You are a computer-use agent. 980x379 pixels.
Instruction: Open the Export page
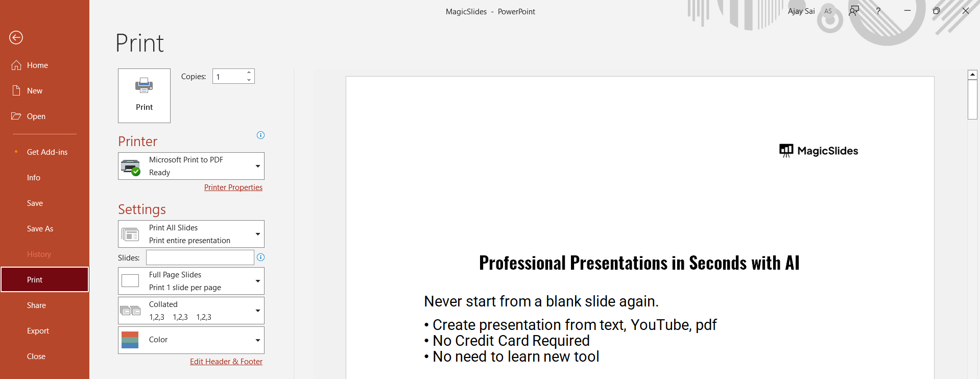tap(44, 331)
